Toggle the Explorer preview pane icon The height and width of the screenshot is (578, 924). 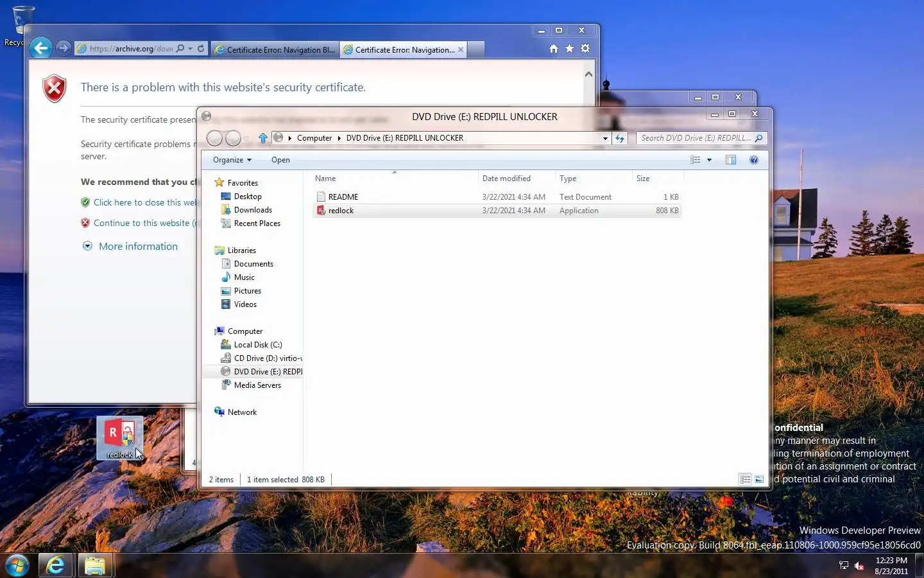tap(731, 160)
